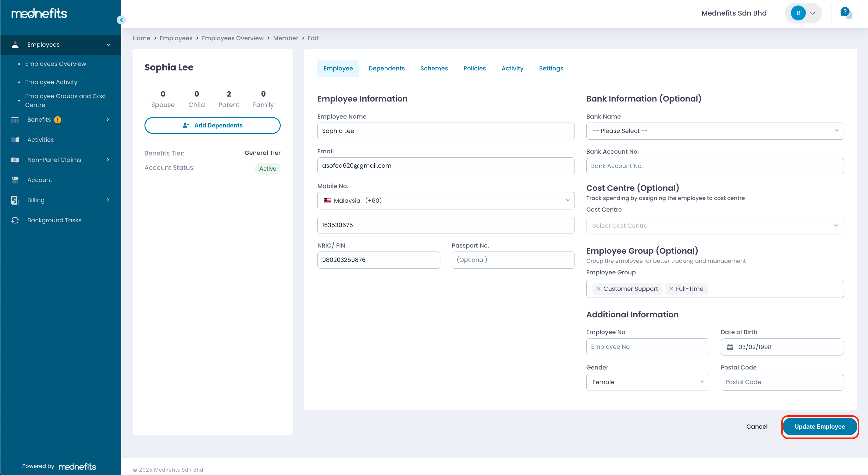Expand the Select Cost Centre dropdown

(x=715, y=226)
